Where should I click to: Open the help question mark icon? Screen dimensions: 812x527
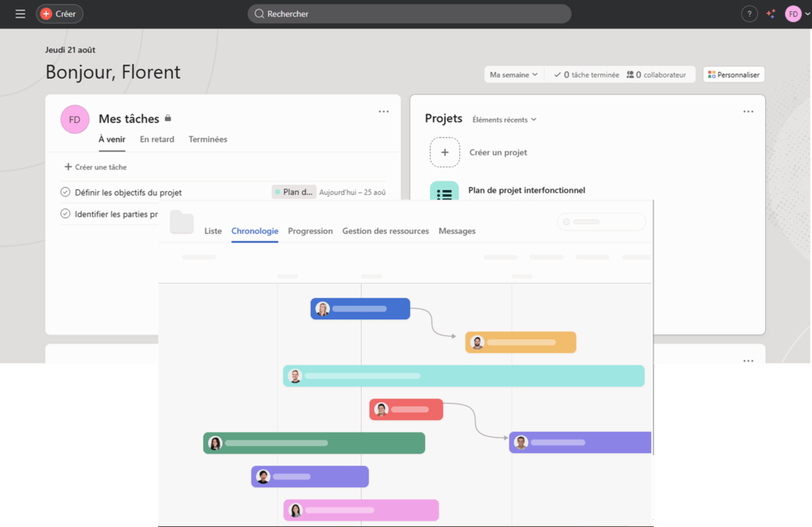pyautogui.click(x=749, y=14)
